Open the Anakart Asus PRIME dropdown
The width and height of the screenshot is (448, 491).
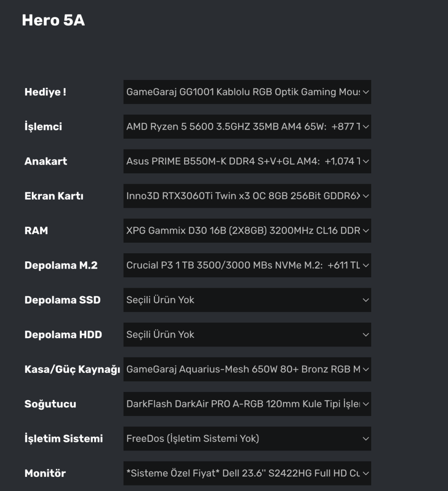coord(247,161)
